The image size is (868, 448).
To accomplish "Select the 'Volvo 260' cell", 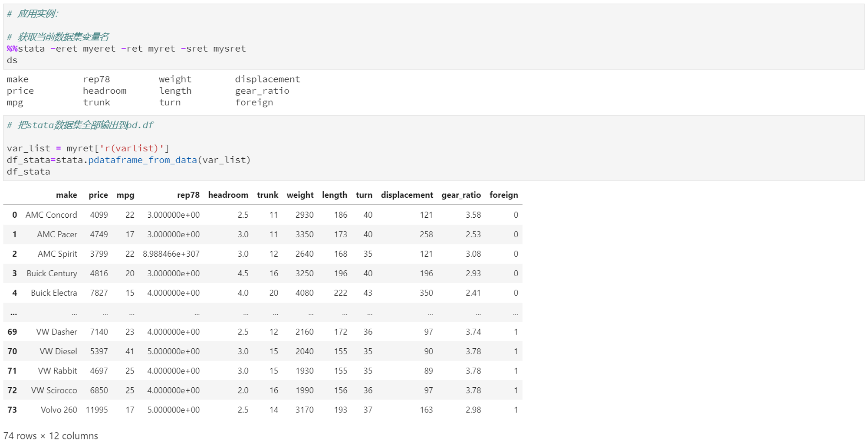I will (x=59, y=410).
